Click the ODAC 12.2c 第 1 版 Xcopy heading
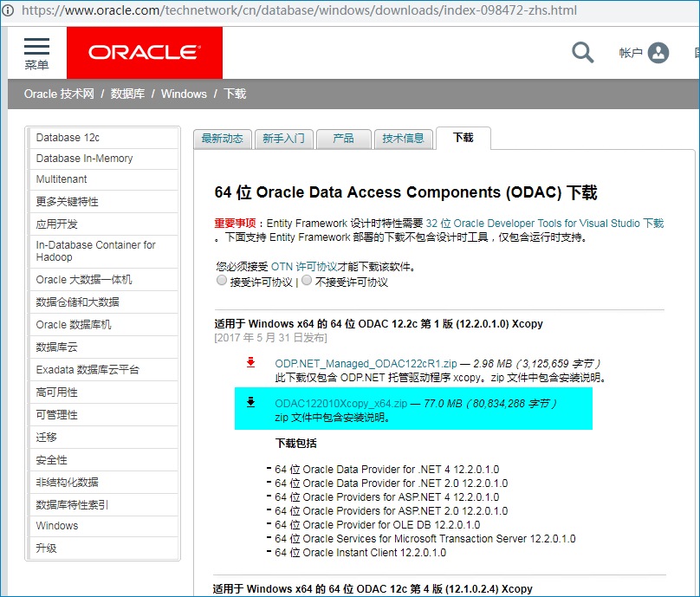The image size is (700, 597). [x=379, y=324]
